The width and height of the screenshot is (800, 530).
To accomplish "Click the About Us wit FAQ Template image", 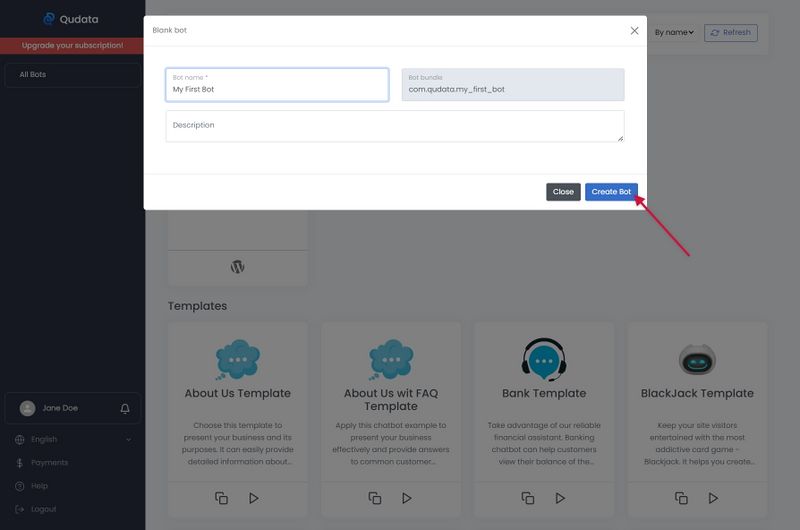I will pos(391,360).
